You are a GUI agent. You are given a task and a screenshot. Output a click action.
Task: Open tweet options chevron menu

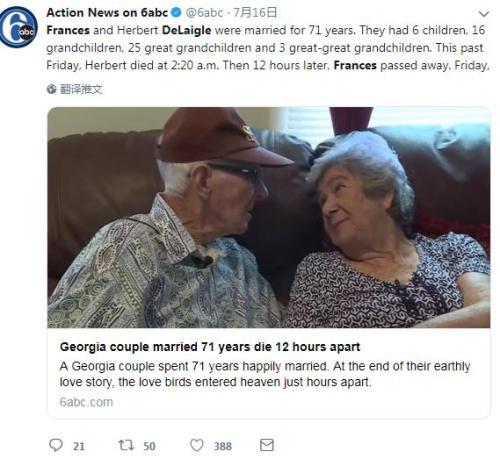(483, 14)
